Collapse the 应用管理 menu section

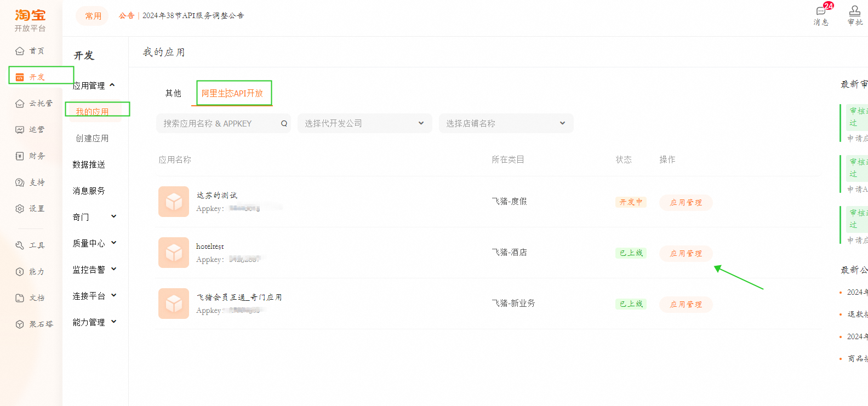(112, 85)
